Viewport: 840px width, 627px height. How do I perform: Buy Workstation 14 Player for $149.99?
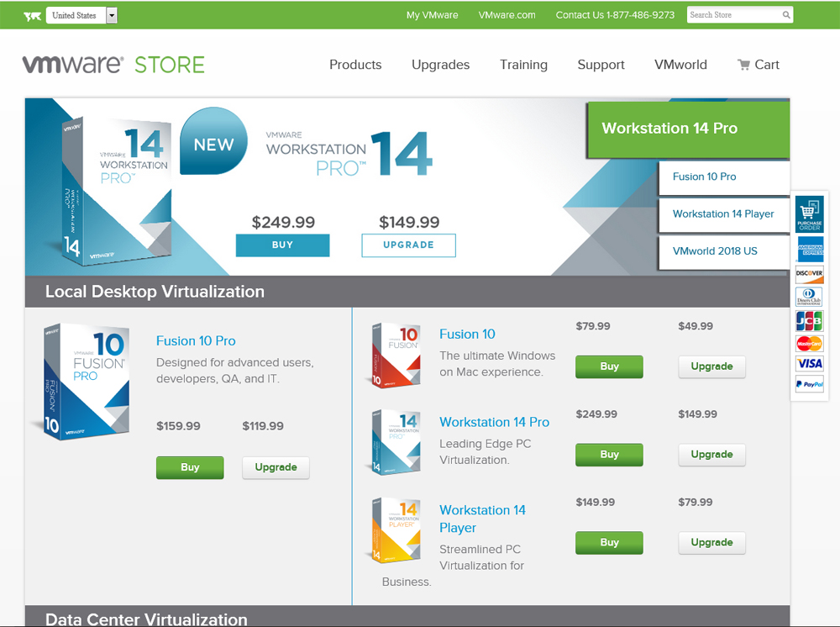[609, 542]
